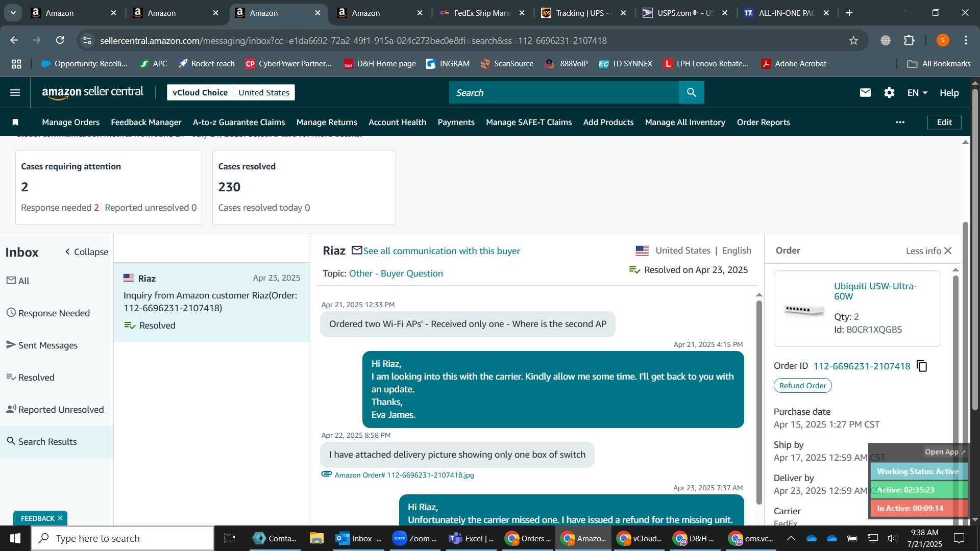
Task: Open Account Health page
Action: tap(397, 122)
